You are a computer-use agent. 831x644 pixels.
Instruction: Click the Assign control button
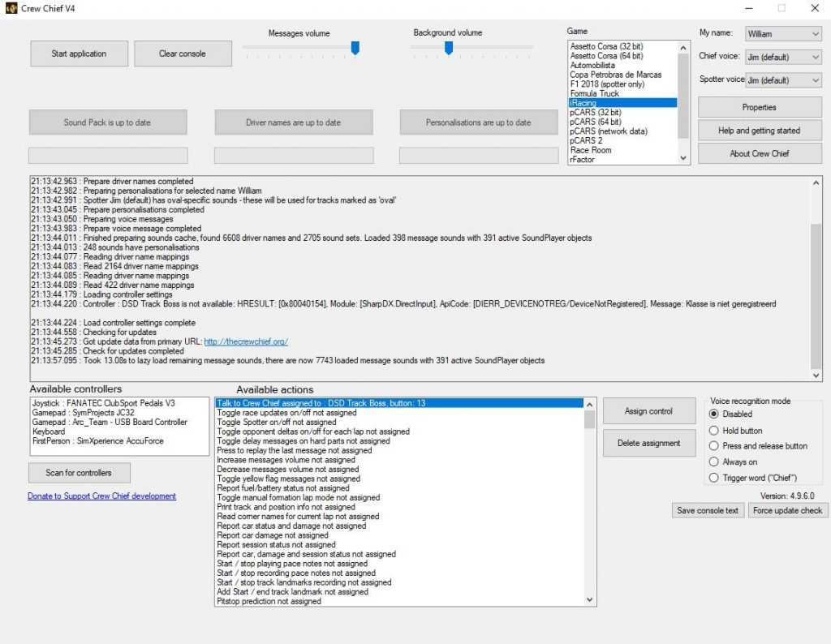[648, 411]
